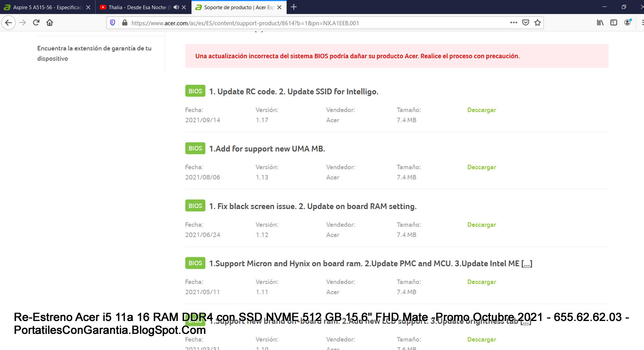The height and width of the screenshot is (350, 644).
Task: Select title '1.Add for support new UMA MB.'
Action: [x=267, y=149]
